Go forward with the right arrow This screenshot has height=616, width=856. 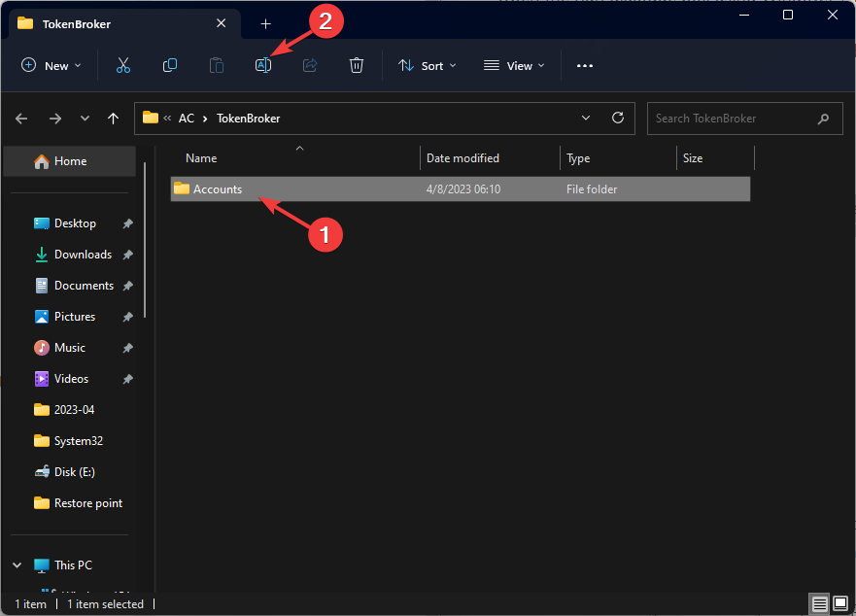pyautogui.click(x=55, y=119)
